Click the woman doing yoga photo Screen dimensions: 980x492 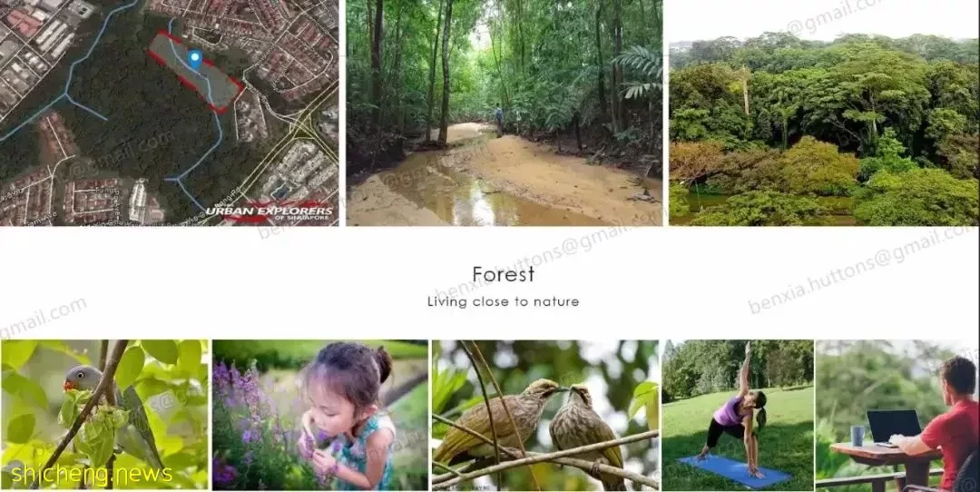tap(738, 415)
